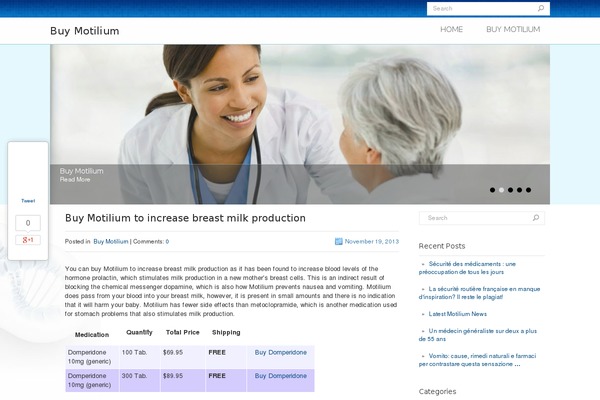This screenshot has width=600, height=400.
Task: Select the third slider dot
Action: click(510, 190)
